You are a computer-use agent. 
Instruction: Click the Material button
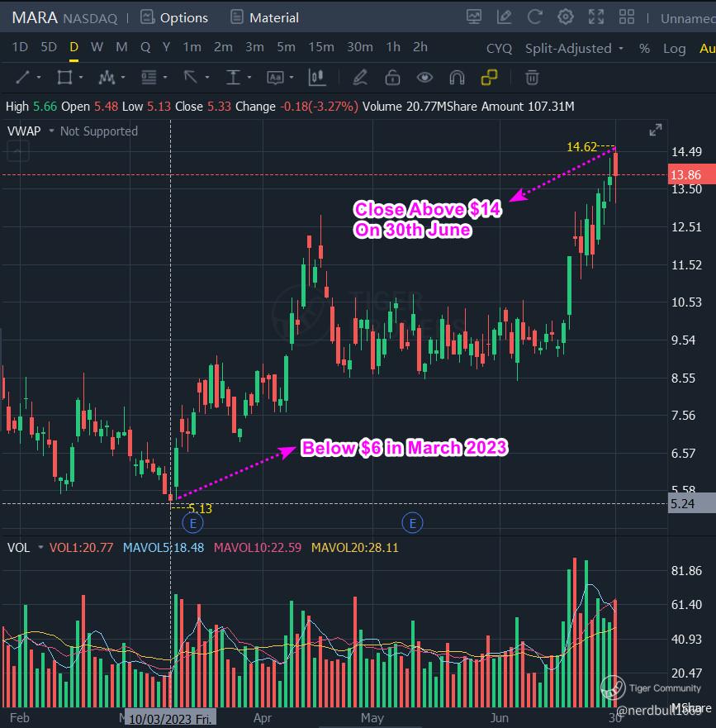pyautogui.click(x=264, y=17)
